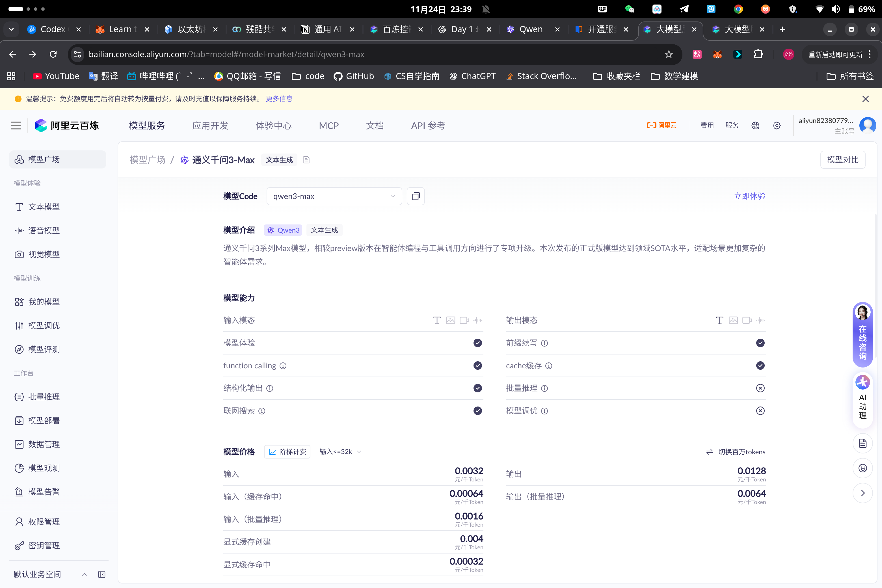Copy the qwen3-max model code
The width and height of the screenshot is (882, 588).
click(x=416, y=196)
